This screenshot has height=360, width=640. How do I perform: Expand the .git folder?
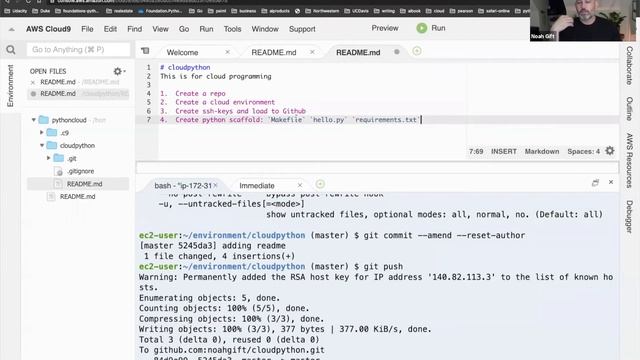49,158
